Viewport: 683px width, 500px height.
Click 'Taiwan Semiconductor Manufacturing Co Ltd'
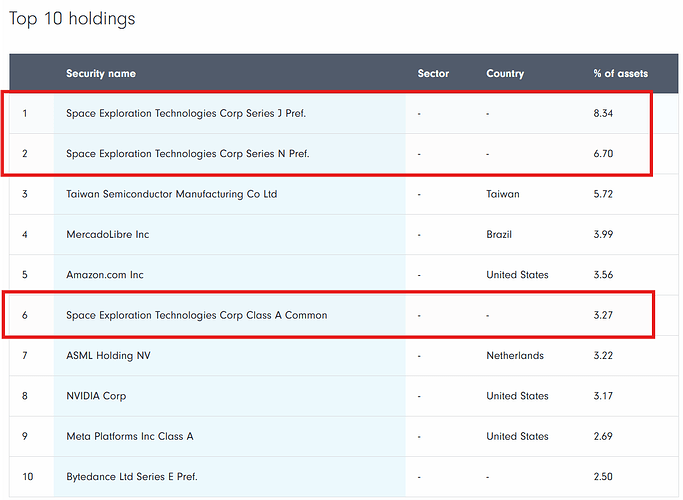(x=172, y=194)
